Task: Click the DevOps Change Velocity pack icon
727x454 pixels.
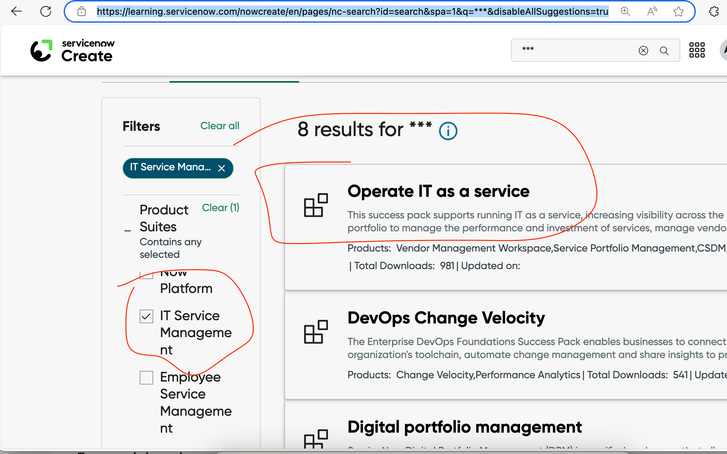Action: [316, 332]
